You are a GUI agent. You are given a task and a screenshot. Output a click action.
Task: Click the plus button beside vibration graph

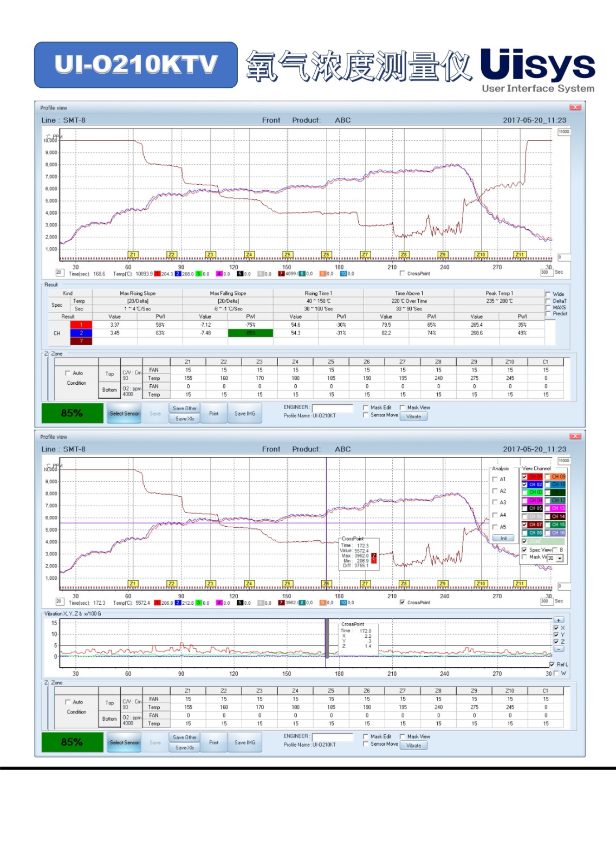(559, 620)
